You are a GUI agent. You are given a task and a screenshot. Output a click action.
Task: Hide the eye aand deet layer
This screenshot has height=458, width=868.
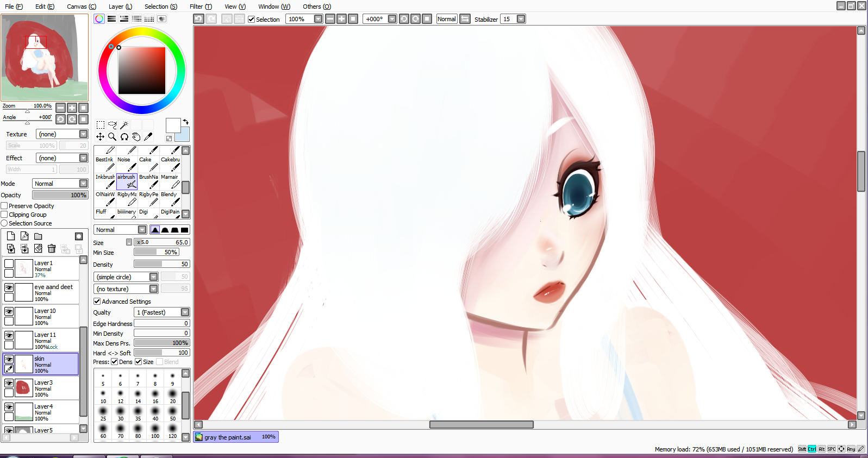click(x=9, y=287)
